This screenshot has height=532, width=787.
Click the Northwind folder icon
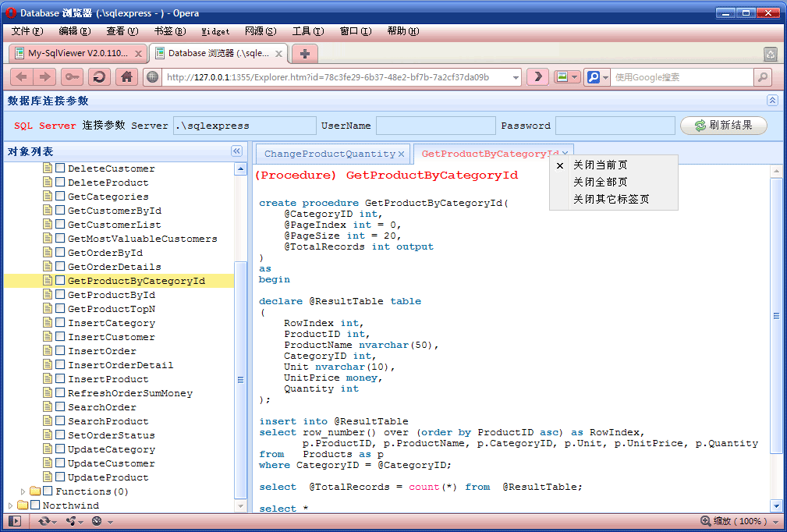23,505
